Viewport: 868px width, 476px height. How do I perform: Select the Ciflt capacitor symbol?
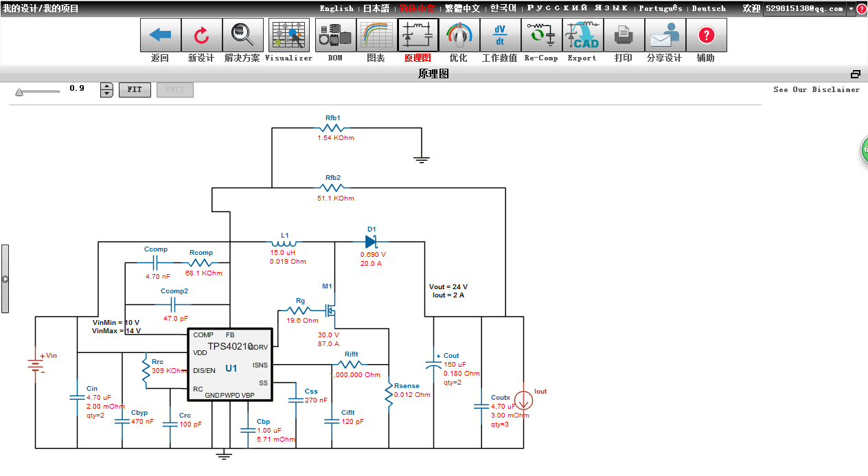[x=332, y=421]
